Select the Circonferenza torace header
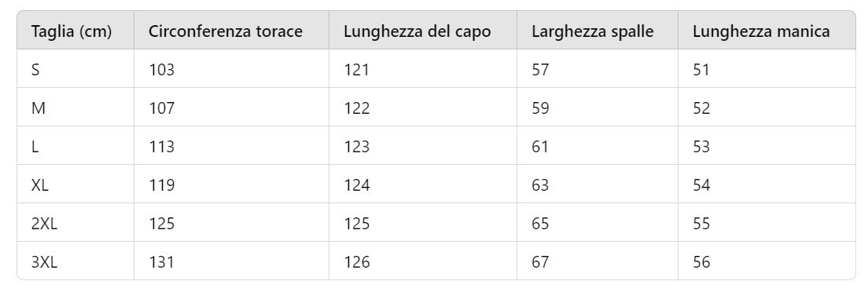 tap(226, 31)
